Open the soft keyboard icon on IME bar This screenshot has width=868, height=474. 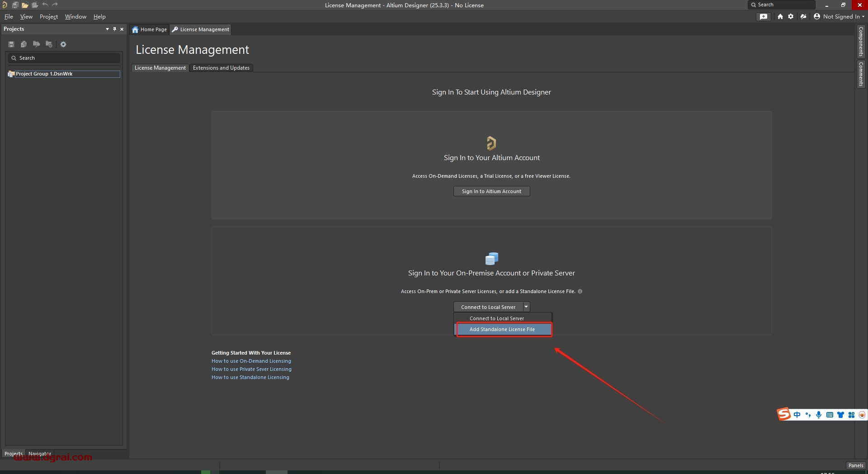point(830,415)
